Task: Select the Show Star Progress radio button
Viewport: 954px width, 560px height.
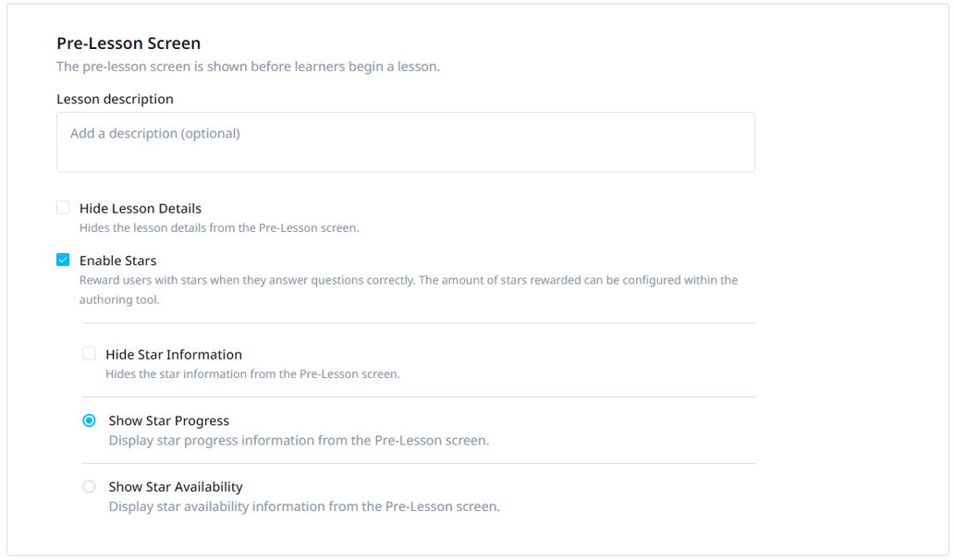Action: [x=89, y=420]
